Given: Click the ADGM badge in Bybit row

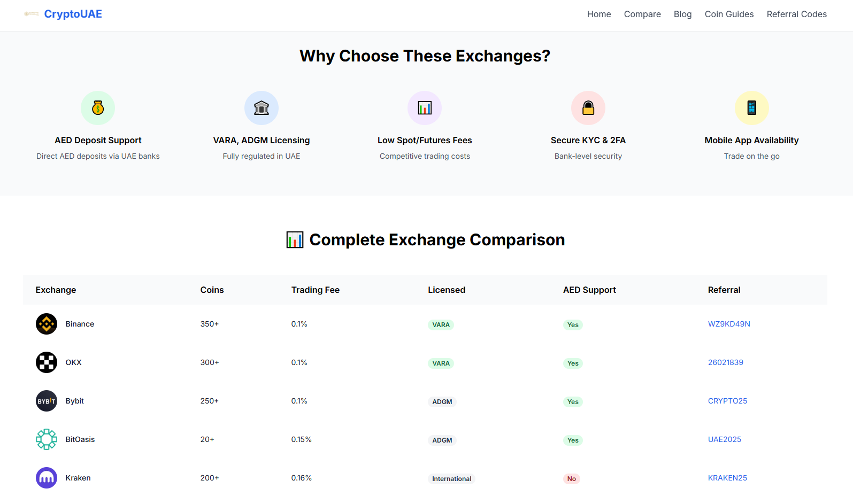Looking at the screenshot, I should pos(442,402).
